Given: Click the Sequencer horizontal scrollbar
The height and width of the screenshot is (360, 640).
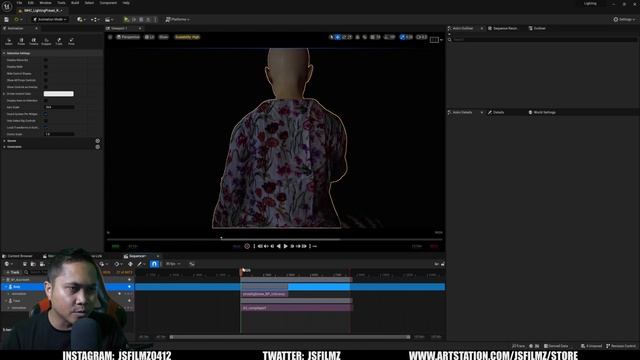Looking at the screenshot, I should coord(290,337).
